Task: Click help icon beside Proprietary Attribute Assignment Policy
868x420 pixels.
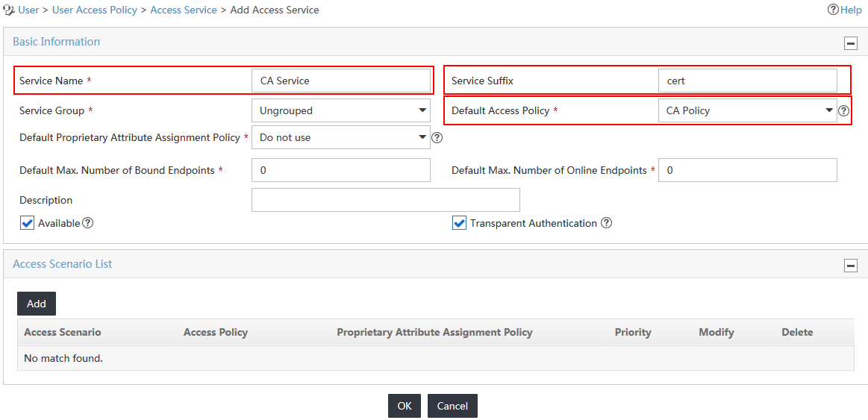Action: coord(436,137)
